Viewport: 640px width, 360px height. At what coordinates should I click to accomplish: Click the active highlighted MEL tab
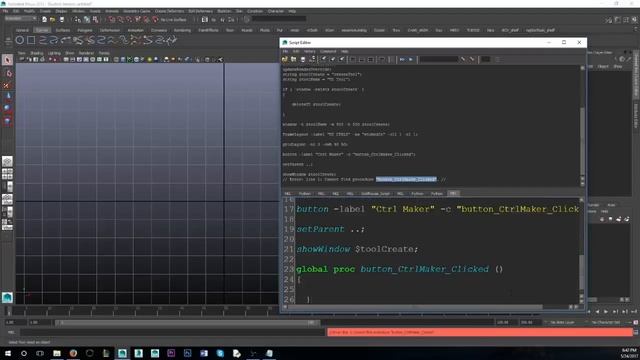(x=453, y=193)
